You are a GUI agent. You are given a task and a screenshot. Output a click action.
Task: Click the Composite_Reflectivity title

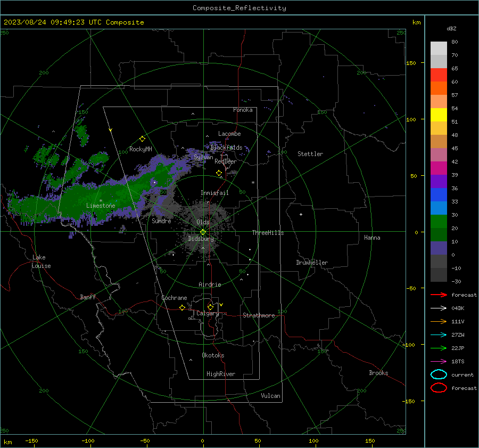tap(240, 8)
